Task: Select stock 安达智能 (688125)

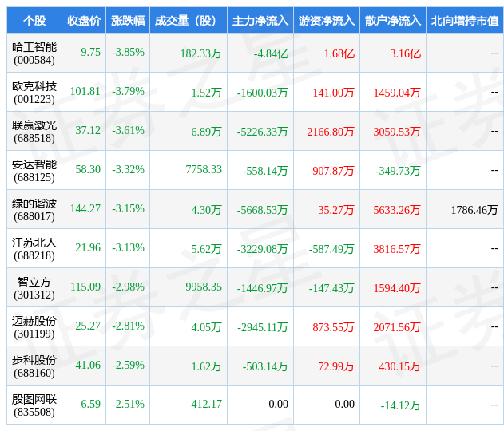Action: pos(34,171)
